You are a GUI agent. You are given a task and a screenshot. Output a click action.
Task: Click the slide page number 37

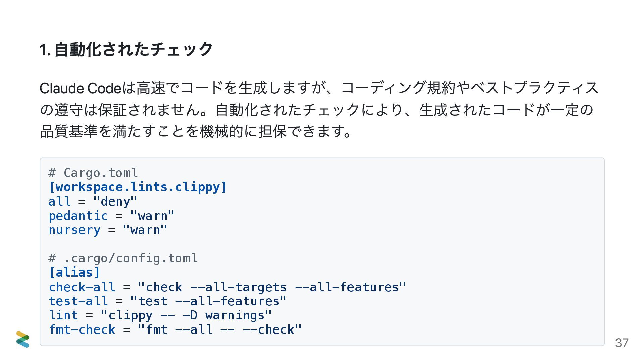pyautogui.click(x=622, y=343)
